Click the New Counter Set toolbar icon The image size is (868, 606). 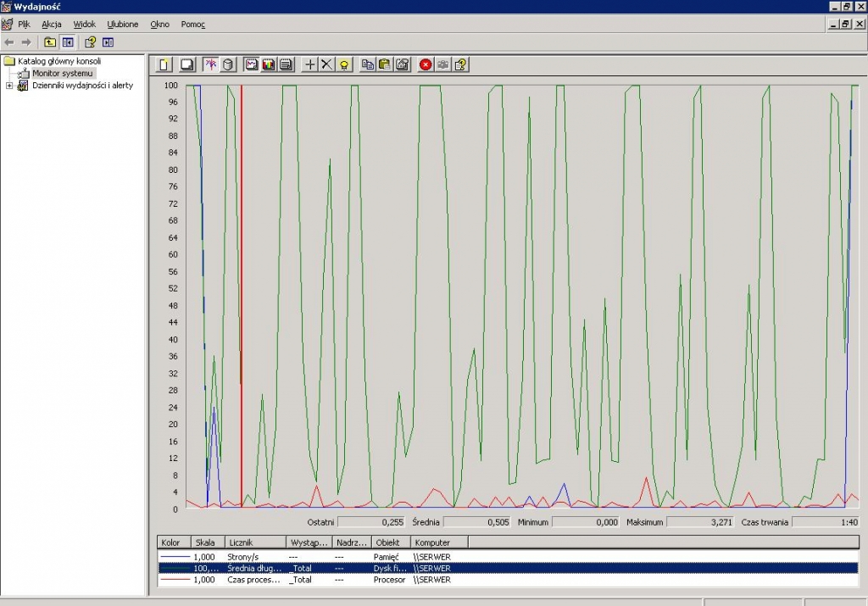(x=164, y=64)
